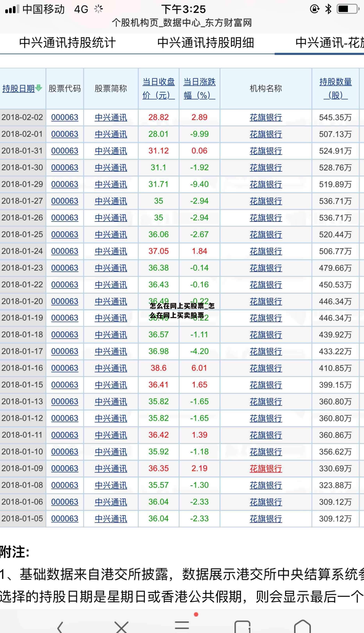Switch to 中兴通讯持股明细 tab
The width and height of the screenshot is (364, 633).
206,43
